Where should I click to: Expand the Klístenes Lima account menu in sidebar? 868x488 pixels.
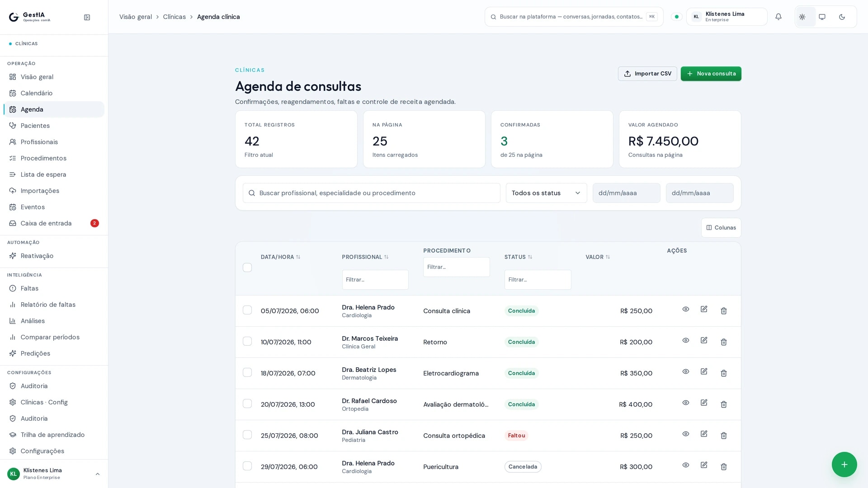54,474
